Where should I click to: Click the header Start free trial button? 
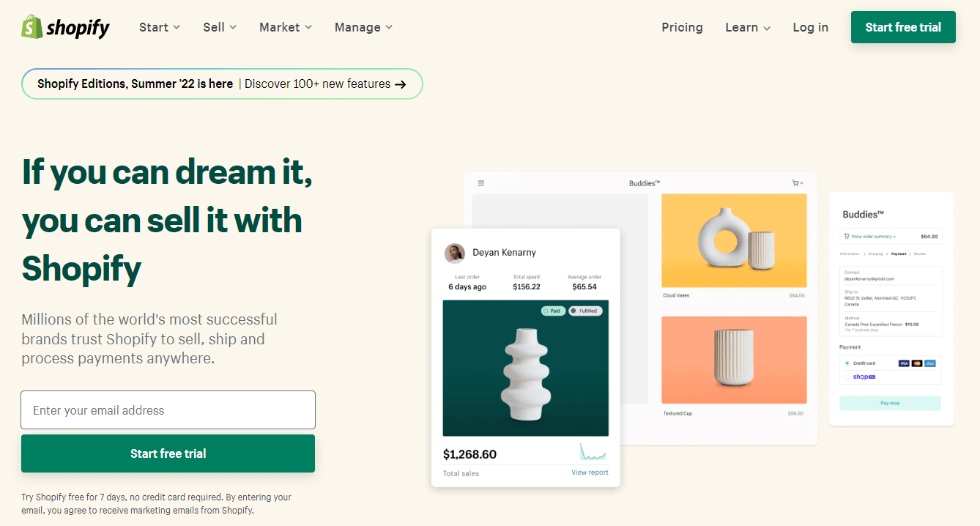pos(903,27)
